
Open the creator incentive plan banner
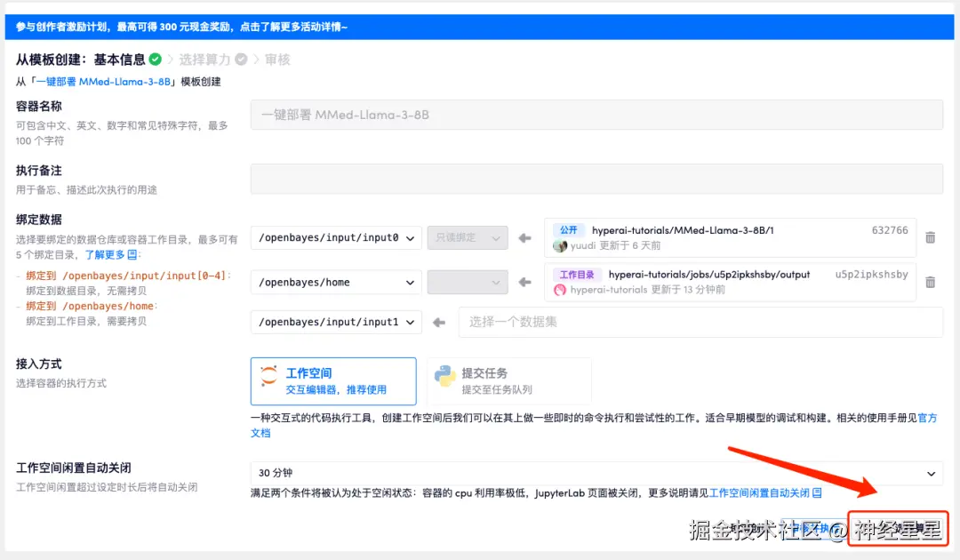click(479, 27)
